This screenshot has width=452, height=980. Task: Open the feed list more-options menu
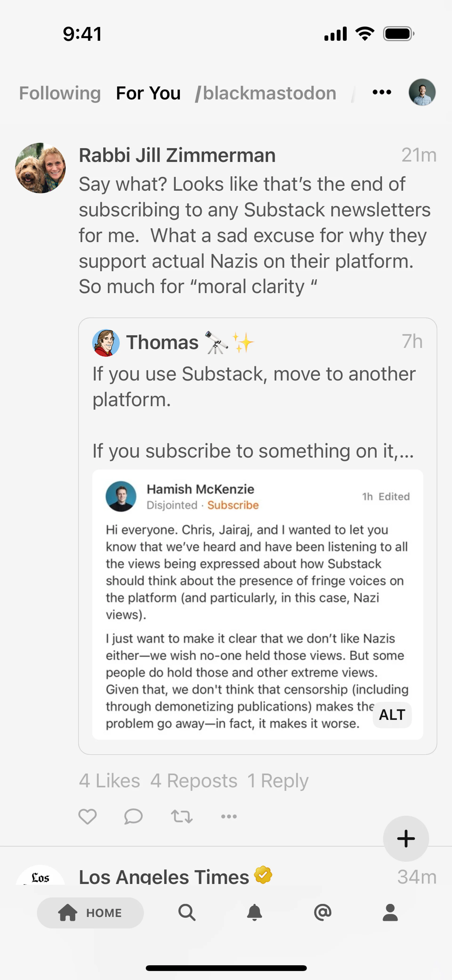(382, 92)
